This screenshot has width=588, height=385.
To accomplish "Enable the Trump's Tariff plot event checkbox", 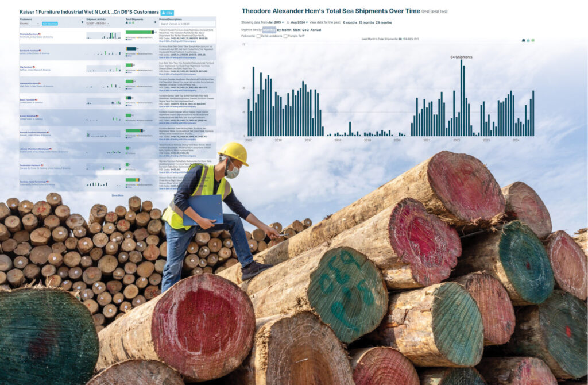I will click(285, 36).
